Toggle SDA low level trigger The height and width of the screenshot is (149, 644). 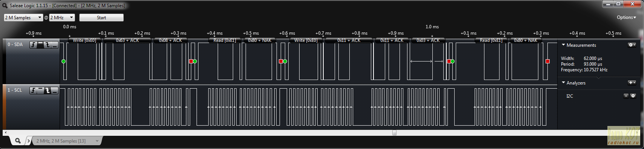point(55,45)
